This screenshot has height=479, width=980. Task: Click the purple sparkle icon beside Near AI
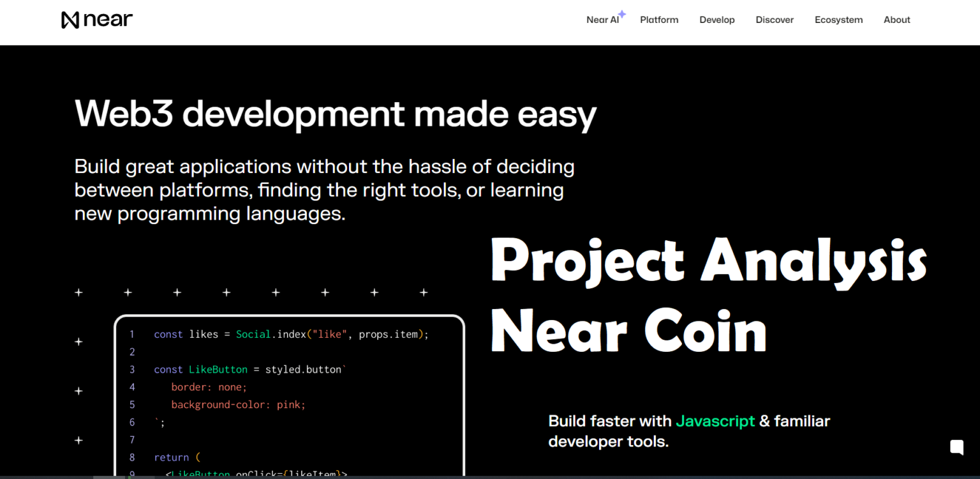point(622,14)
